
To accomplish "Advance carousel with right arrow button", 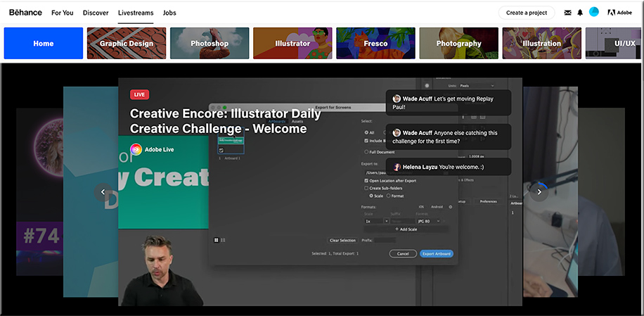I will click(x=539, y=192).
